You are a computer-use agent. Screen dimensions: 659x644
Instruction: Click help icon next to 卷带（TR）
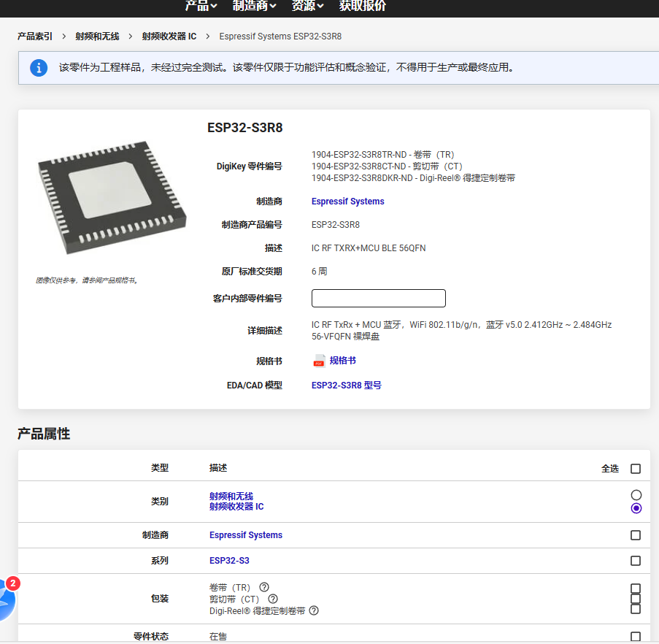(264, 587)
